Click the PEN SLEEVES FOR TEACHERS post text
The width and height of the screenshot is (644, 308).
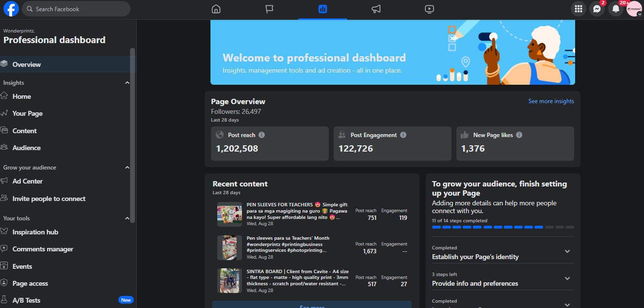297,211
